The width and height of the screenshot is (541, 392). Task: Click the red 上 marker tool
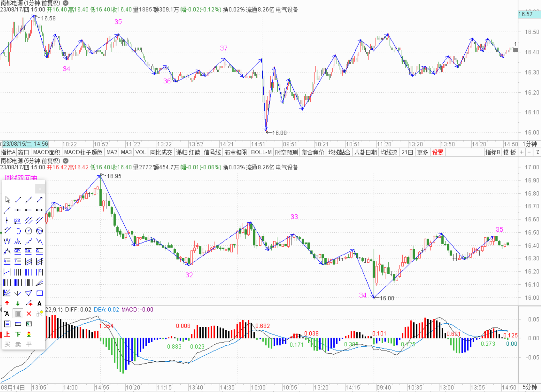7,334
